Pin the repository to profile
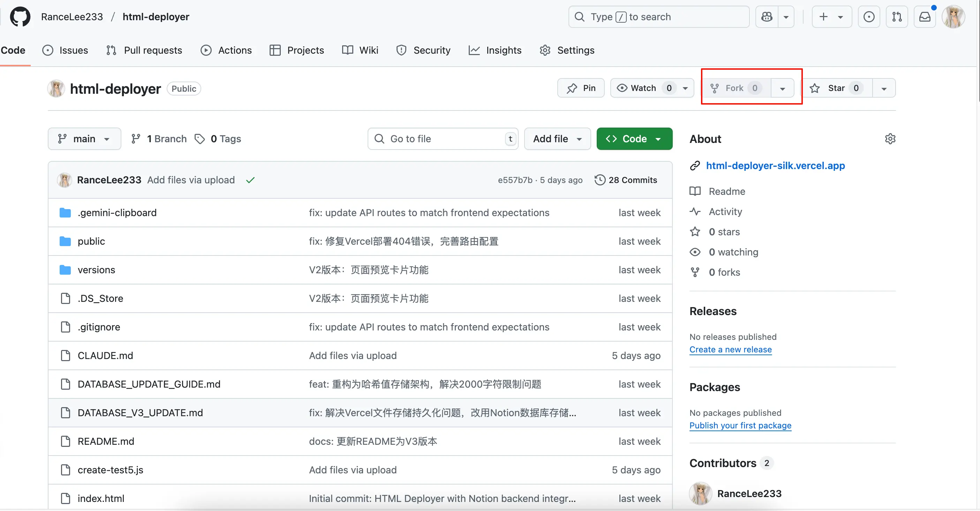Image resolution: width=980 pixels, height=511 pixels. click(581, 88)
